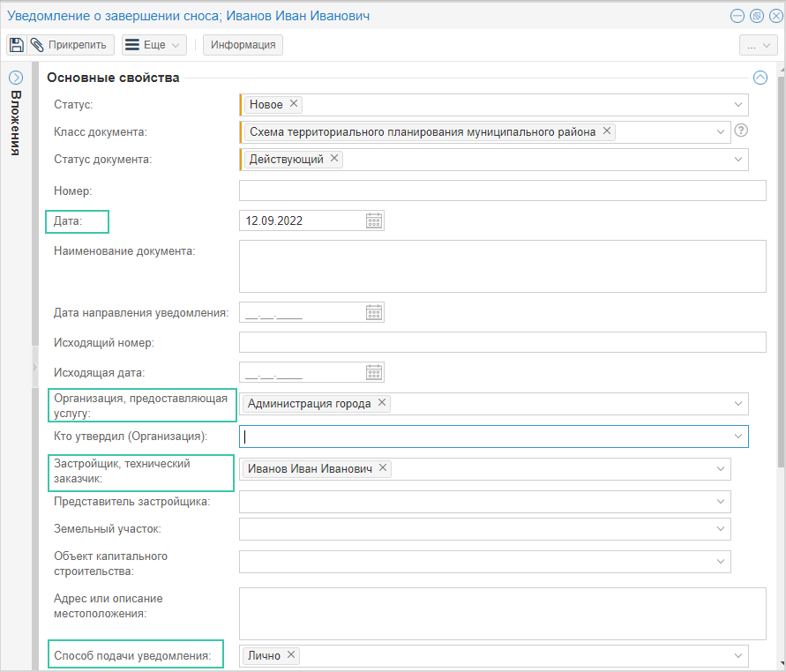786x672 pixels.
Task: Click the help icon near Класс документа
Action: (741, 131)
